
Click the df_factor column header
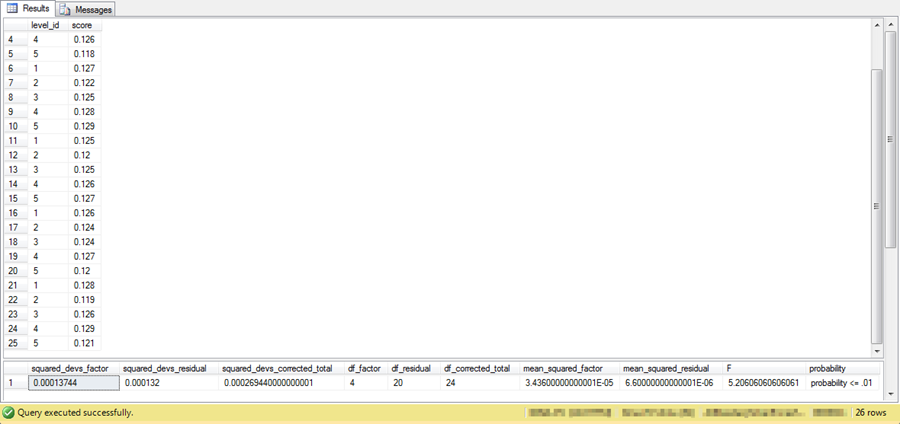pos(366,368)
